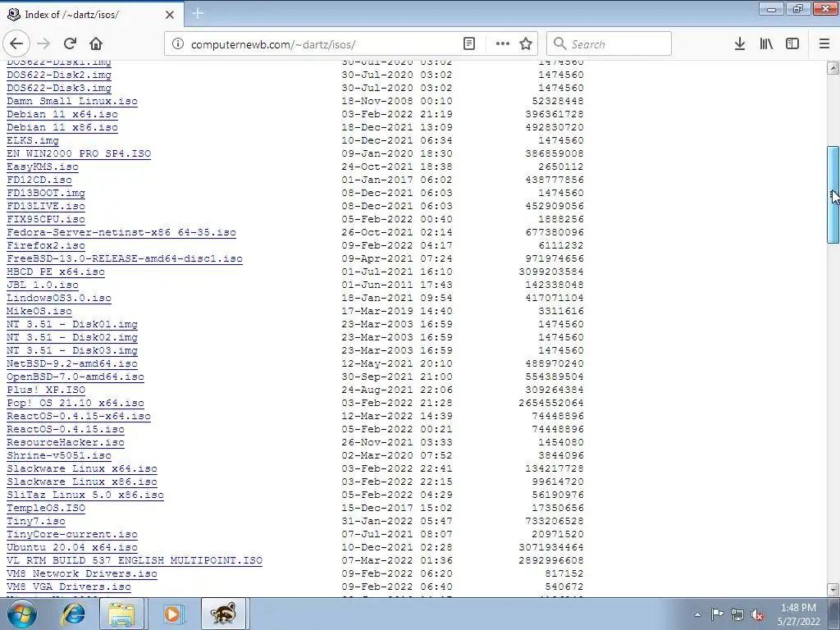Show sidebars icon in toolbar
This screenshot has width=840, height=630.
pos(792,44)
